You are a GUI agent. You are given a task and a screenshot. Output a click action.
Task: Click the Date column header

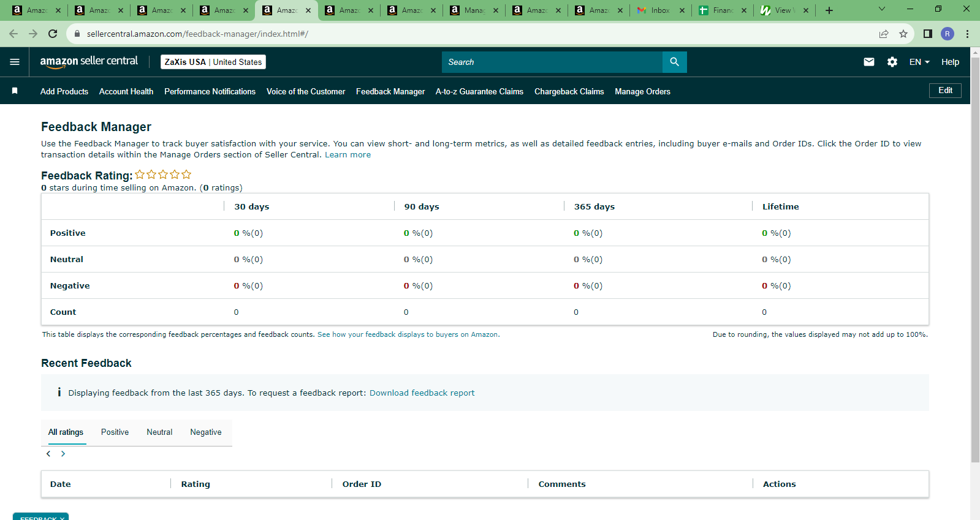(61, 484)
